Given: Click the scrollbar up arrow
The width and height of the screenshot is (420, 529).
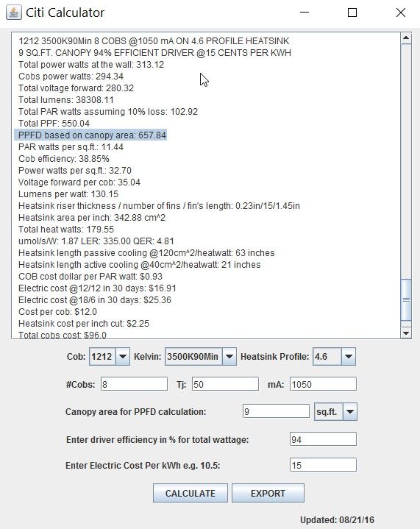Looking at the screenshot, I should (406, 38).
